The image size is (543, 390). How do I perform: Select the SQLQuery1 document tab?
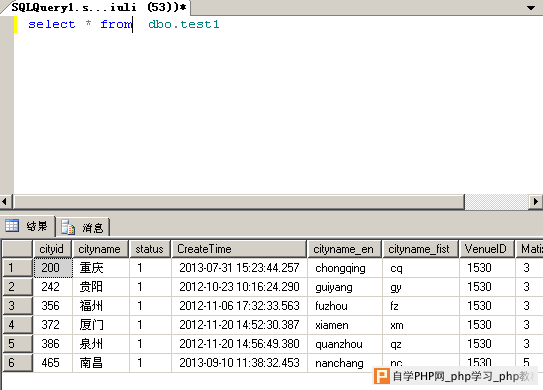tap(98, 7)
